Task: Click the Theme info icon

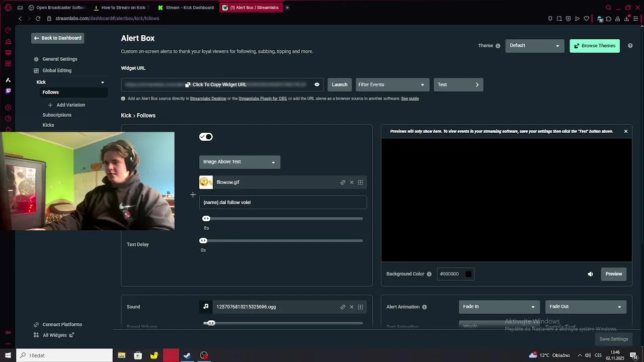Action: [x=498, y=46]
